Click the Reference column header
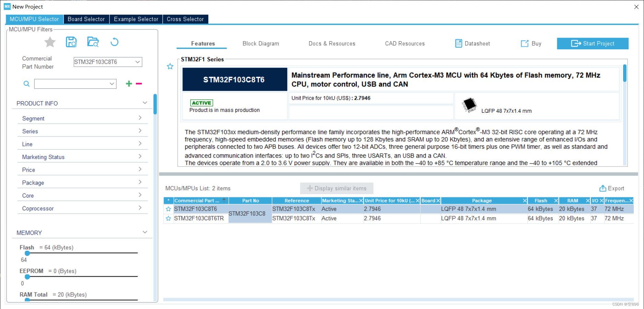 coord(297,201)
